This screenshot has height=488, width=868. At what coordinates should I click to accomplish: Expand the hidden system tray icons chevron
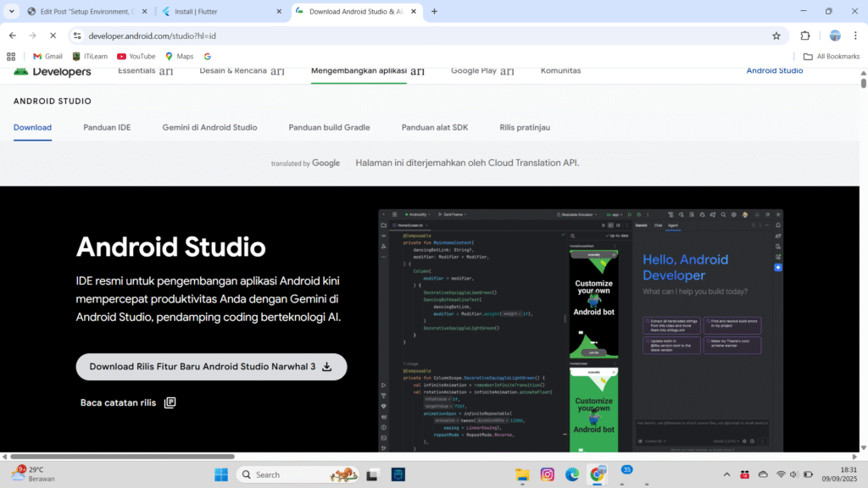click(726, 474)
